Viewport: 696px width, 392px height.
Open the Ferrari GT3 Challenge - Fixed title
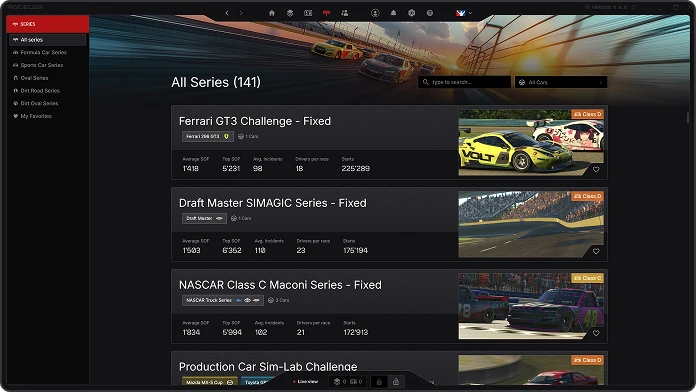255,121
